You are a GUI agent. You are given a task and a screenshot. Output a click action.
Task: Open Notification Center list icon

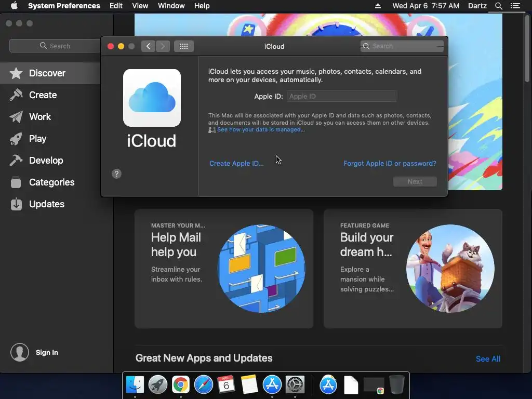coord(515,6)
